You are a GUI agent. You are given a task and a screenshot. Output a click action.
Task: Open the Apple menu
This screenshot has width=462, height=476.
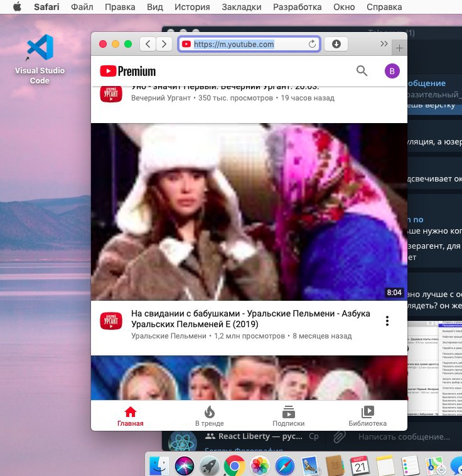(x=18, y=7)
